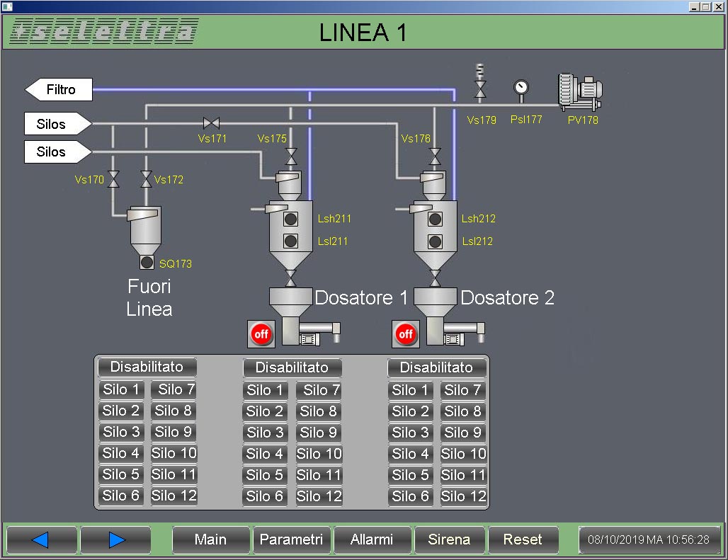The height and width of the screenshot is (560, 728).
Task: Click the Lsh211 high level sensor
Action: pyautogui.click(x=290, y=219)
